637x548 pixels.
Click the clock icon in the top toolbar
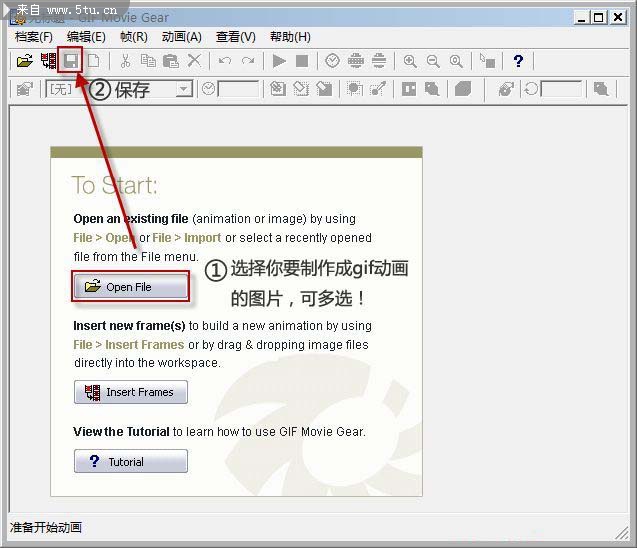[x=332, y=61]
